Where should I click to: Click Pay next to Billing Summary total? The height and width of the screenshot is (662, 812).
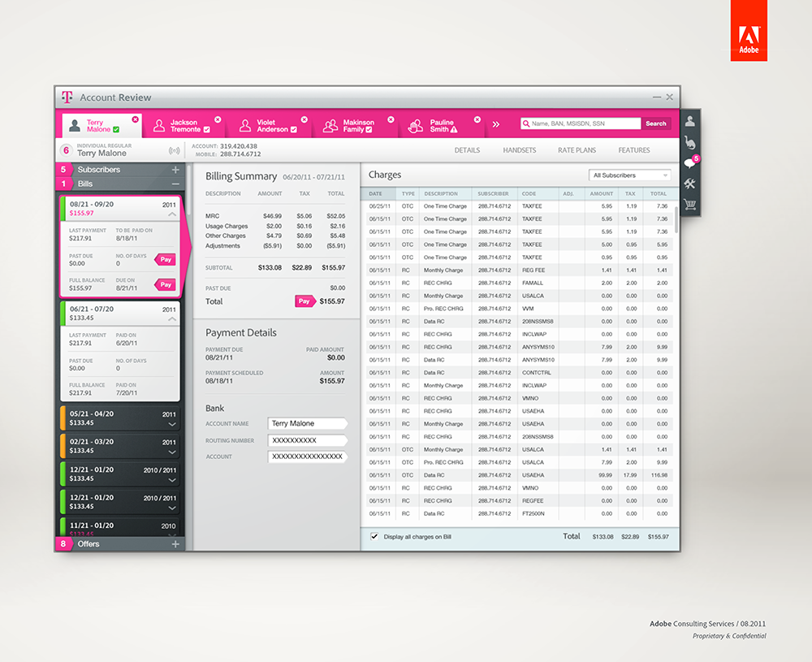[304, 301]
